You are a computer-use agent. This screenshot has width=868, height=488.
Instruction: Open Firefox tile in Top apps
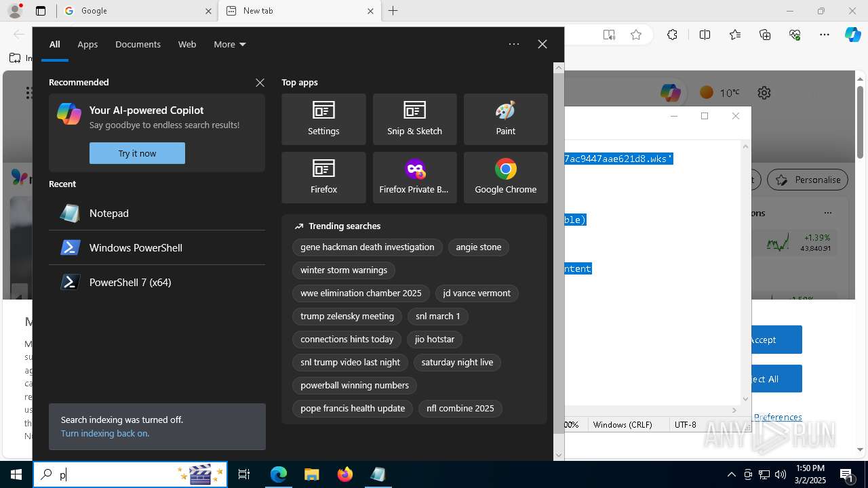pos(323,178)
